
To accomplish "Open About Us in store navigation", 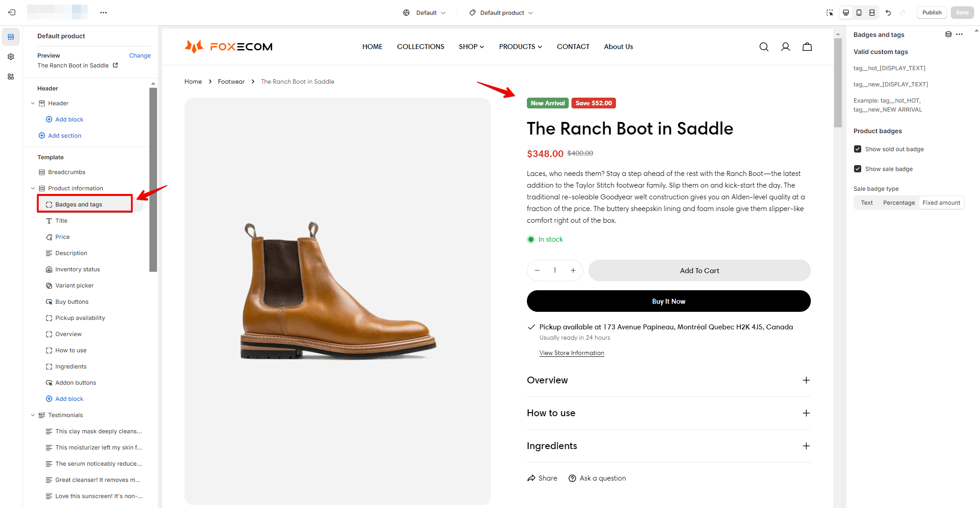I will [x=618, y=46].
